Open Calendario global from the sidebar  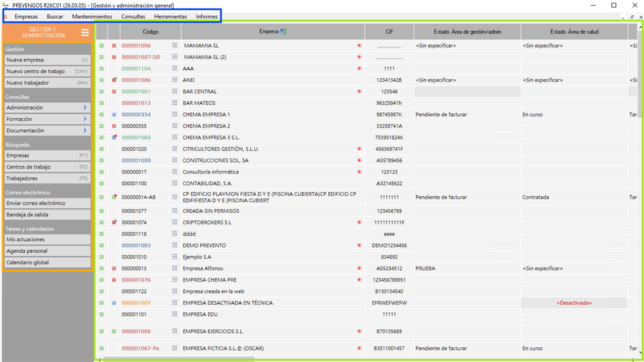point(46,262)
